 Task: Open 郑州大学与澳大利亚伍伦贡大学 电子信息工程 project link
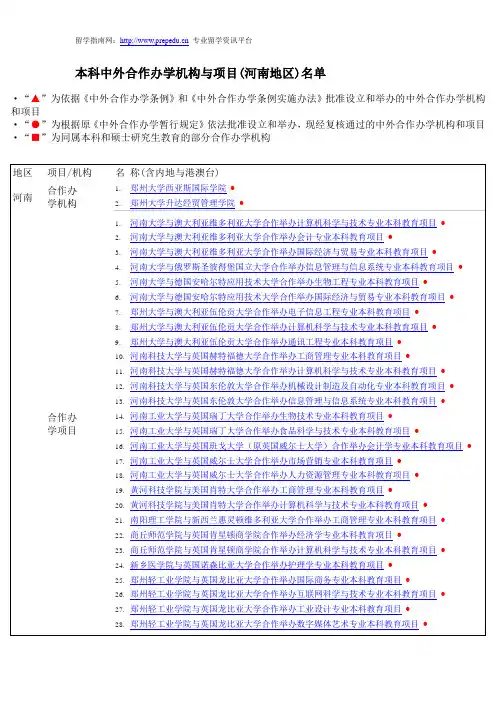pos(270,312)
